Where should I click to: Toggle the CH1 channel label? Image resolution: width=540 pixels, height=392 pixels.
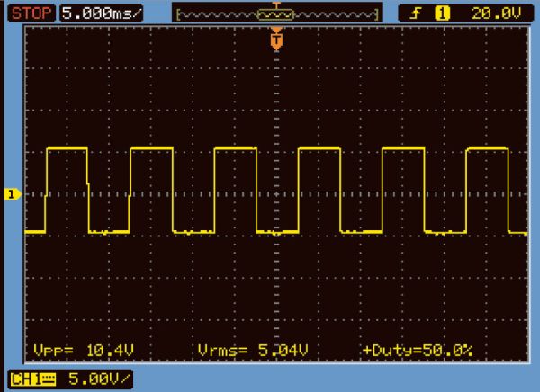point(22,379)
